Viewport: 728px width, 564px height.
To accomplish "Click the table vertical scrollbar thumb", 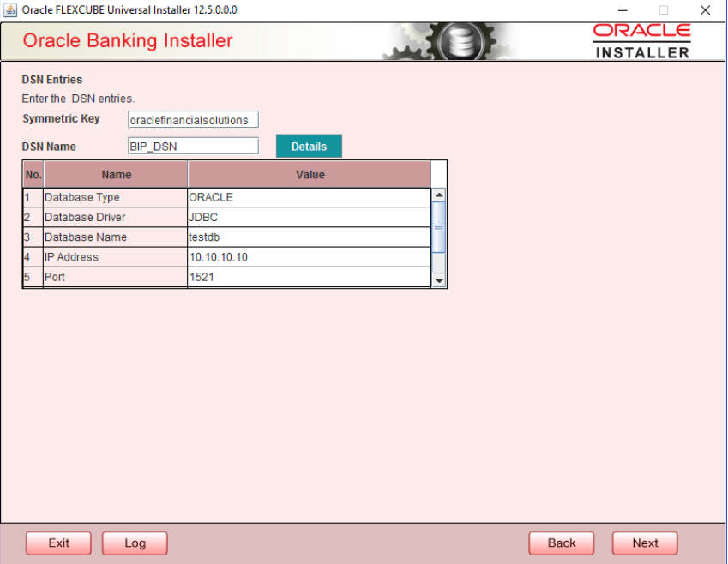I will pyautogui.click(x=439, y=227).
